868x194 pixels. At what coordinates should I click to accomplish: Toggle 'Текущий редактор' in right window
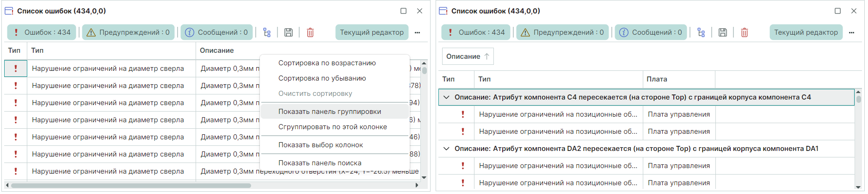(x=806, y=32)
